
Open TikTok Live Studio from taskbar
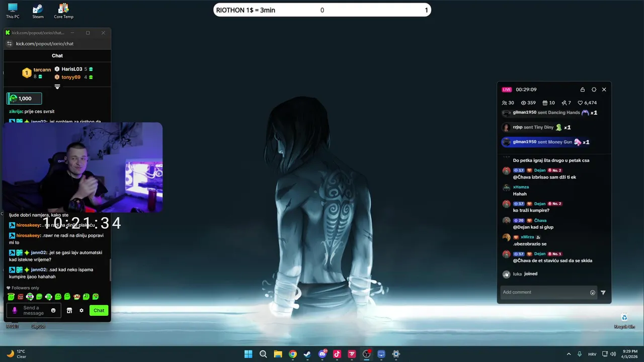click(337, 354)
